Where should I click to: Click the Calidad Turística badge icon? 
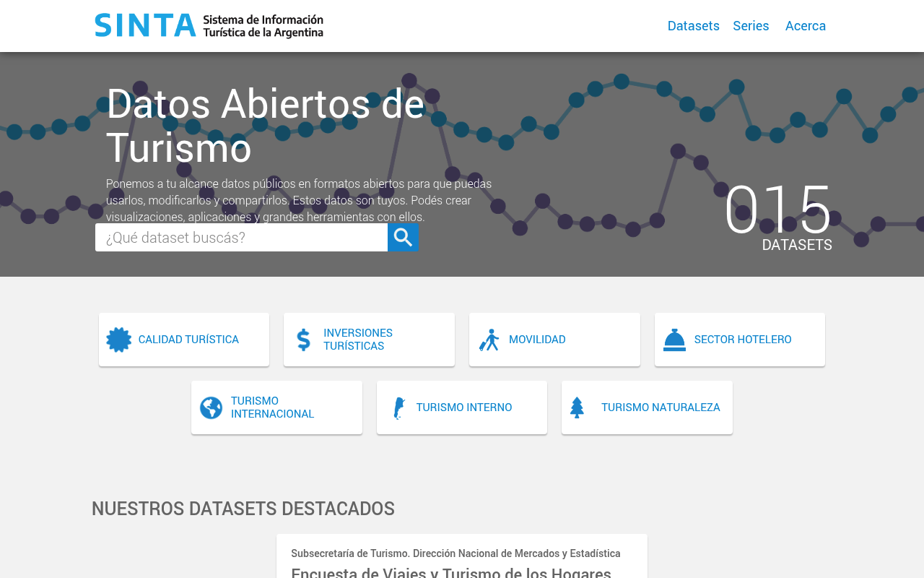pos(119,340)
